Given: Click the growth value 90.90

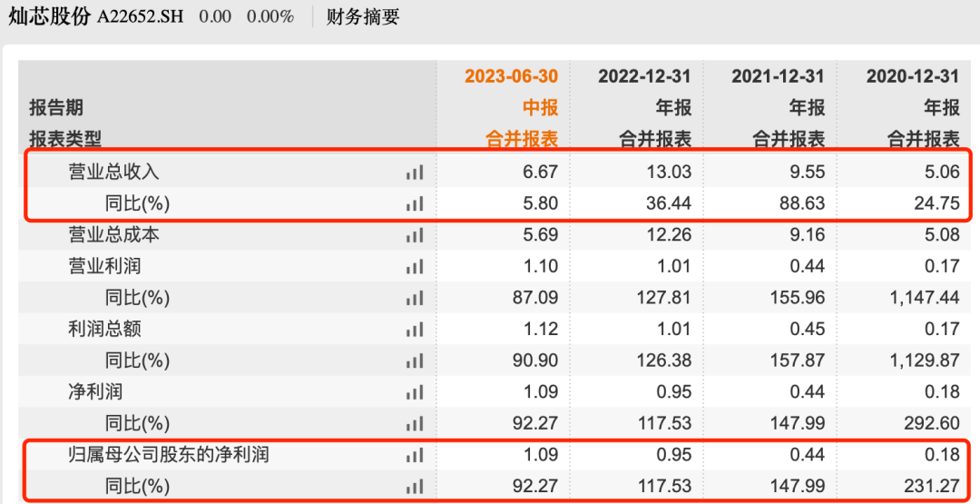Looking at the screenshot, I should coord(535,361).
